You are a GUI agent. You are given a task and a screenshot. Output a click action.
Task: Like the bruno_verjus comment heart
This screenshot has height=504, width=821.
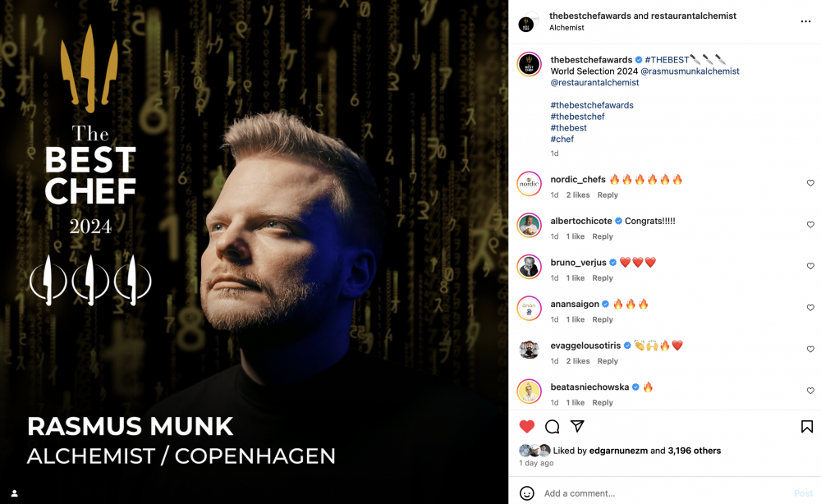[x=810, y=266]
